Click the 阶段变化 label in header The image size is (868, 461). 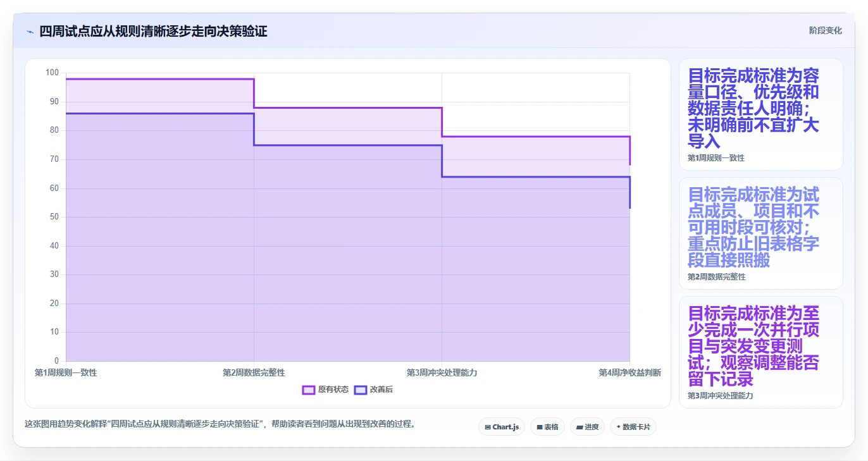click(825, 30)
